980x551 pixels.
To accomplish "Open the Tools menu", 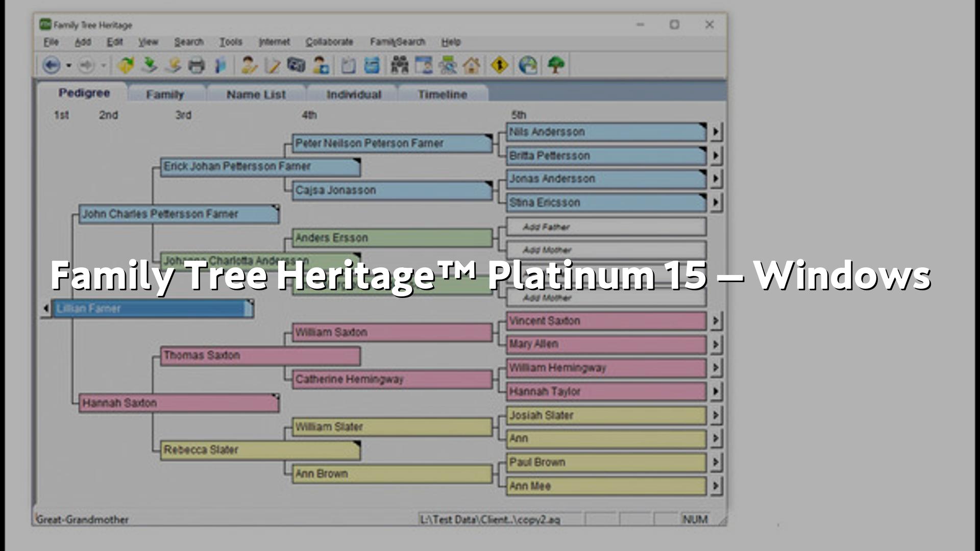I will (231, 42).
